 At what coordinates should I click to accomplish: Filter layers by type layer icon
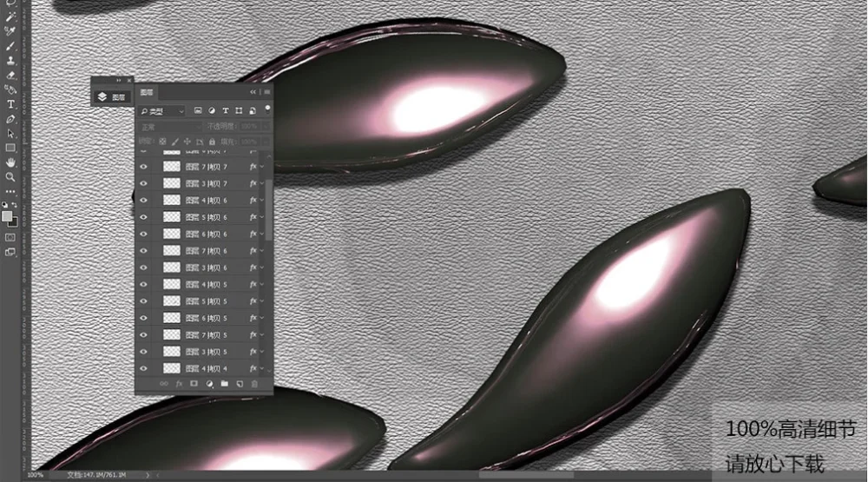(x=226, y=111)
